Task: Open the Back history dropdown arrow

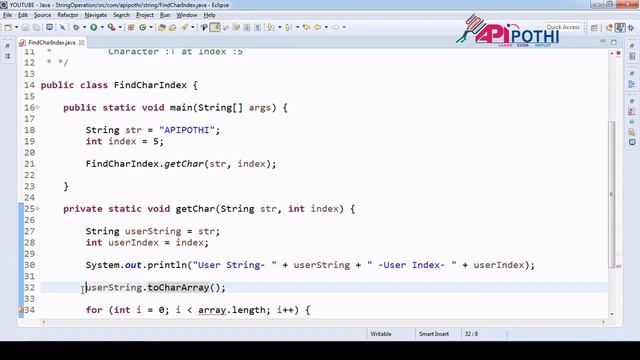Action: pos(327,27)
